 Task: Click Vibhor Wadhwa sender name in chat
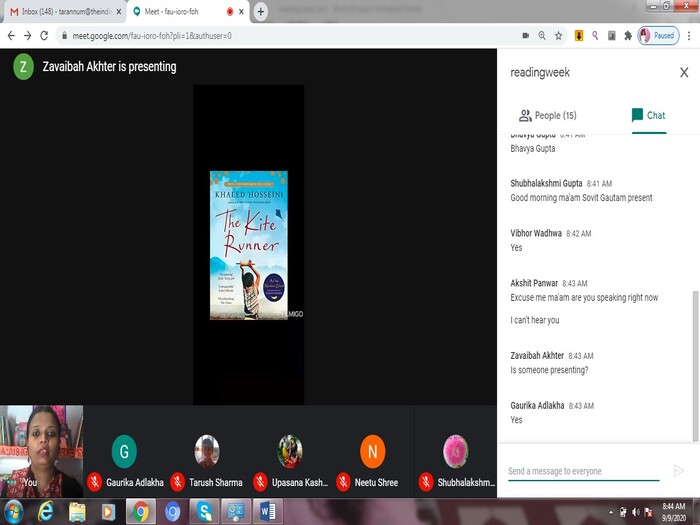pos(536,233)
